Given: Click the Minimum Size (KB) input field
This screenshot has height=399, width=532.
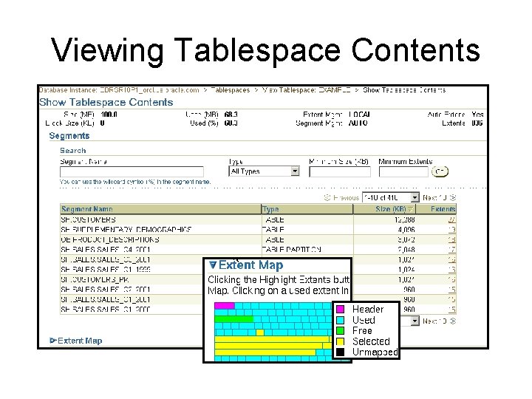Looking at the screenshot, I should click(340, 171).
